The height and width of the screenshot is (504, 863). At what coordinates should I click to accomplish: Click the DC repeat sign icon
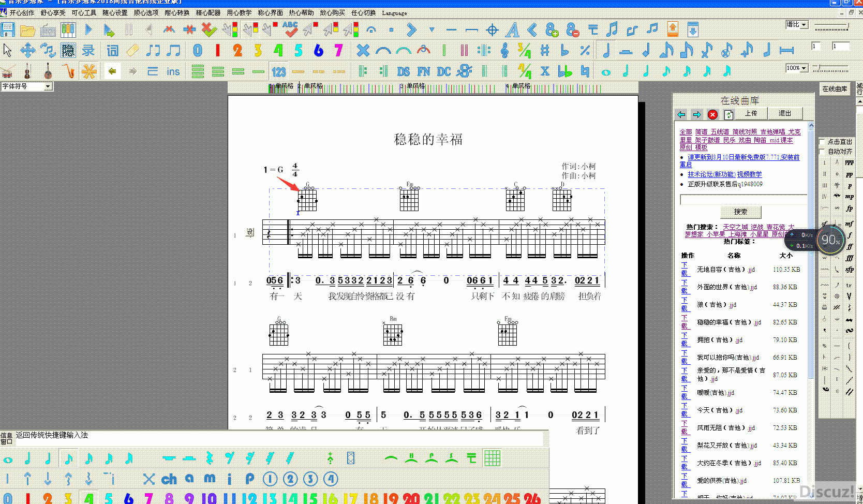444,71
